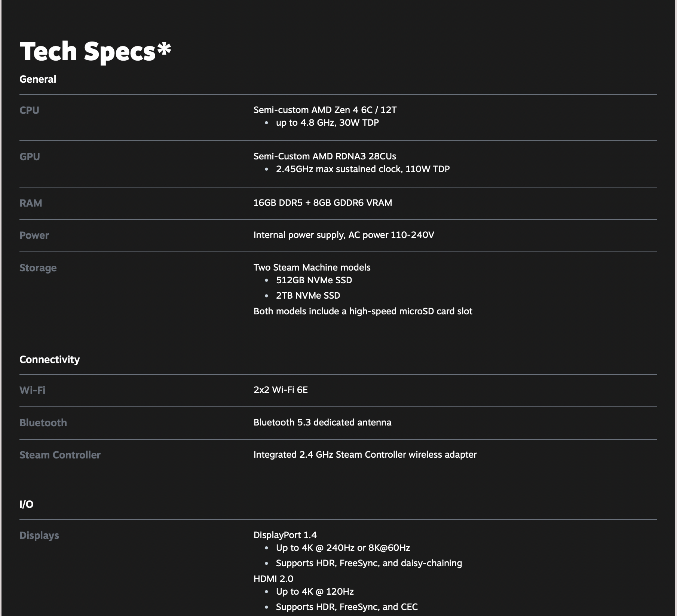Click the 2TB NVMe SSD bullet
The width and height of the screenshot is (677, 616).
[308, 296]
